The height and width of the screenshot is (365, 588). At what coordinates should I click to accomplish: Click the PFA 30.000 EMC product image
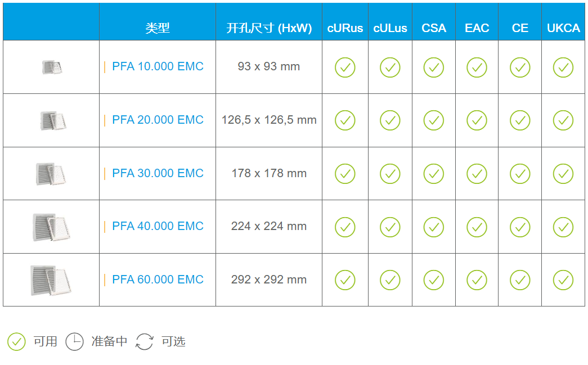[51, 174]
